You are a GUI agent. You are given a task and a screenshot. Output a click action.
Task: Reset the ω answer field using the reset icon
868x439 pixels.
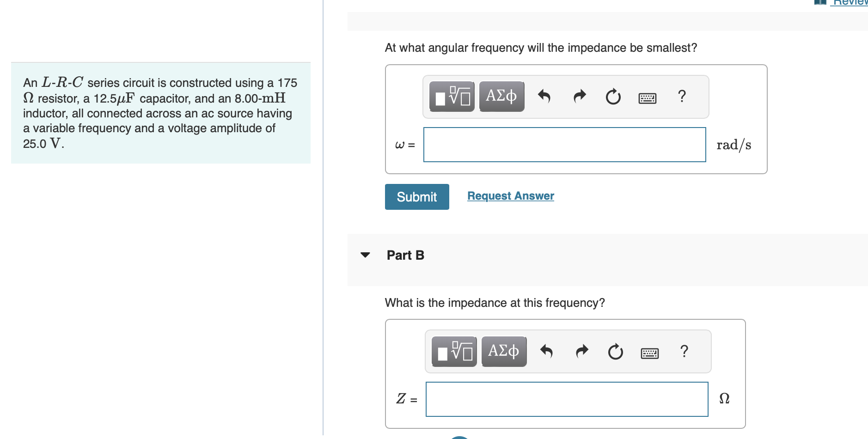pyautogui.click(x=612, y=96)
